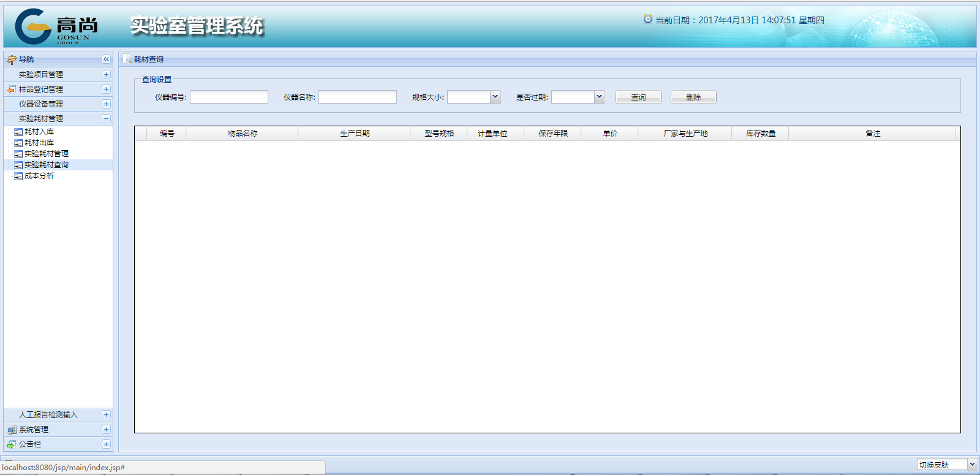This screenshot has width=980, height=475.
Task: Click the 样品登记管理 arrow icon
Action: pyautogui.click(x=12, y=89)
